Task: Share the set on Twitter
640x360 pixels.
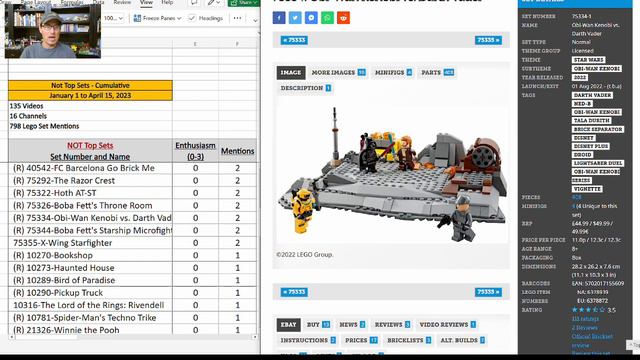Action: click(x=295, y=18)
